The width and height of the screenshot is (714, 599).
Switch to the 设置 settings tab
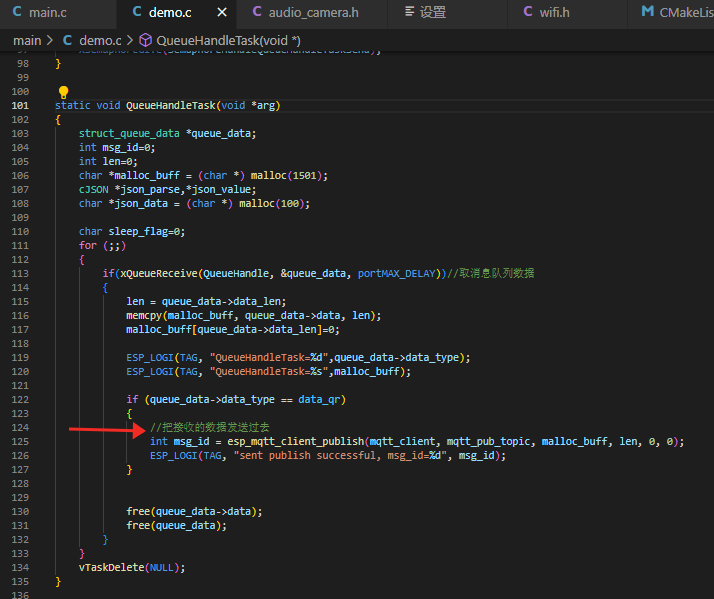(x=432, y=12)
